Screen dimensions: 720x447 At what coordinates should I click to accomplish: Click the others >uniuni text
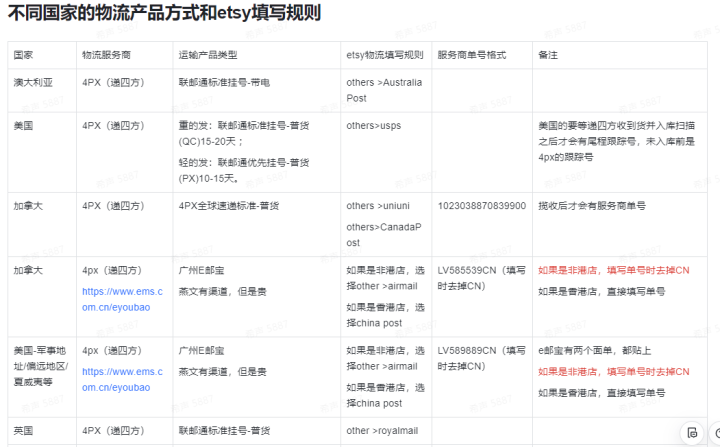[x=378, y=206]
